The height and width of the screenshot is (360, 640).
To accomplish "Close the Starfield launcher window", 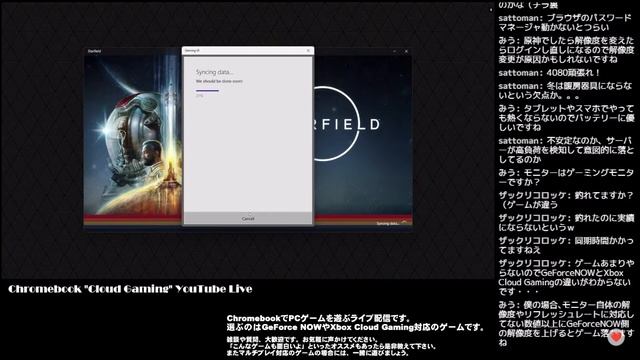I will click(x=406, y=51).
